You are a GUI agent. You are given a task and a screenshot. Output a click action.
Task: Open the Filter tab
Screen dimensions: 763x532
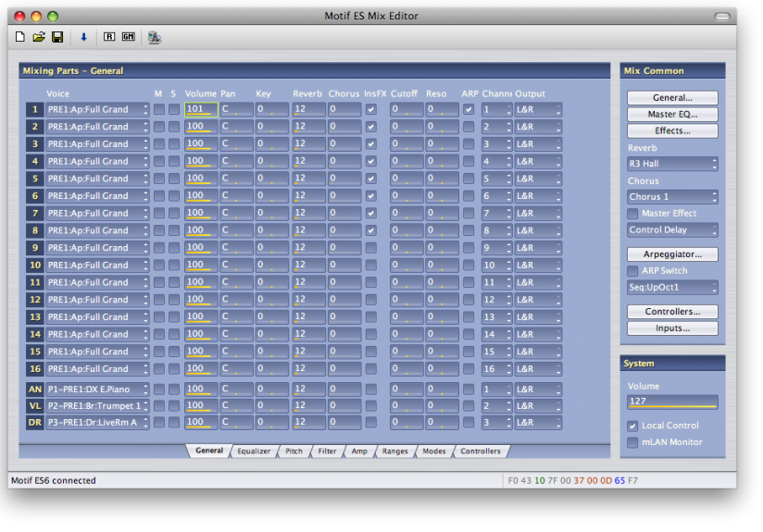coord(327,452)
